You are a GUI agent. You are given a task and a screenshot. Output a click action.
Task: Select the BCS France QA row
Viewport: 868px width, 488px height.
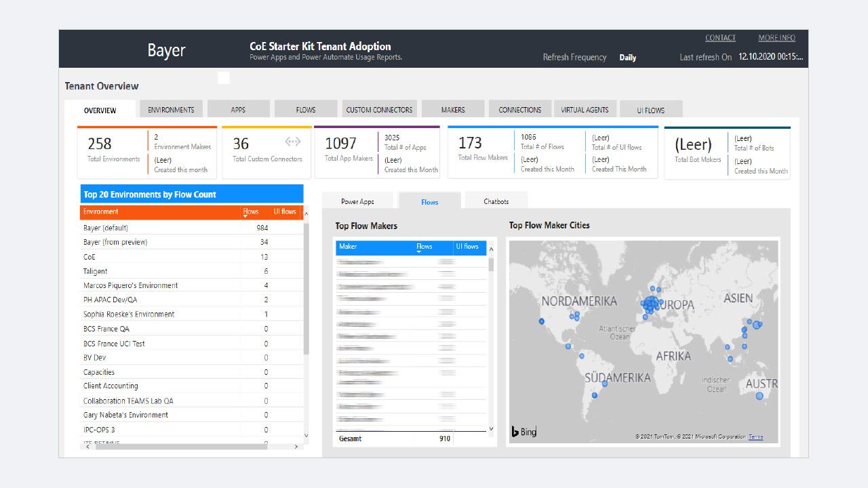(191, 329)
